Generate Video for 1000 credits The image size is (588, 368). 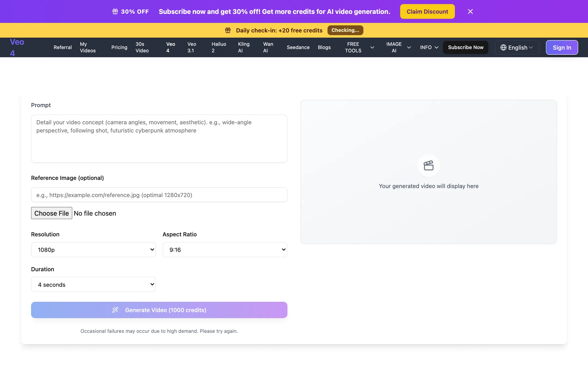(159, 310)
